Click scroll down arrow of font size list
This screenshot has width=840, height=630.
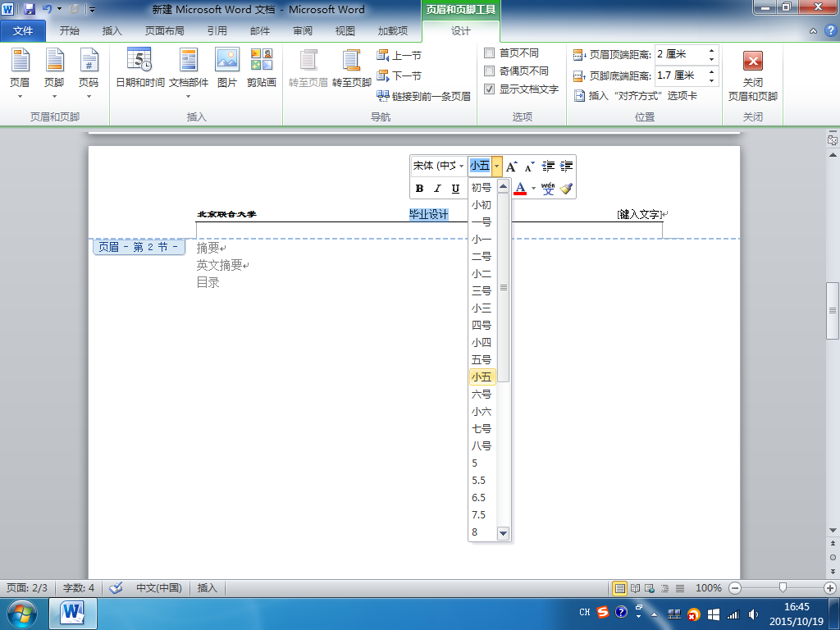click(503, 533)
